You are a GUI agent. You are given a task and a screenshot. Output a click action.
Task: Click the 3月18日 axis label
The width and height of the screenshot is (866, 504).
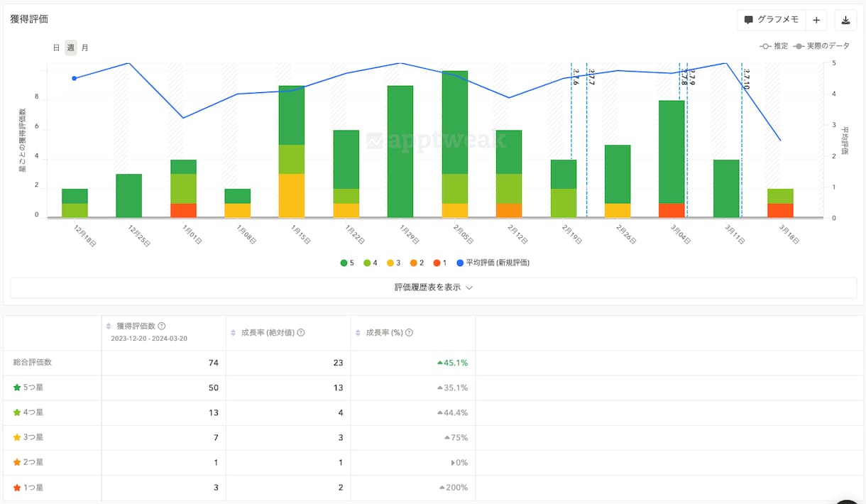click(x=789, y=234)
